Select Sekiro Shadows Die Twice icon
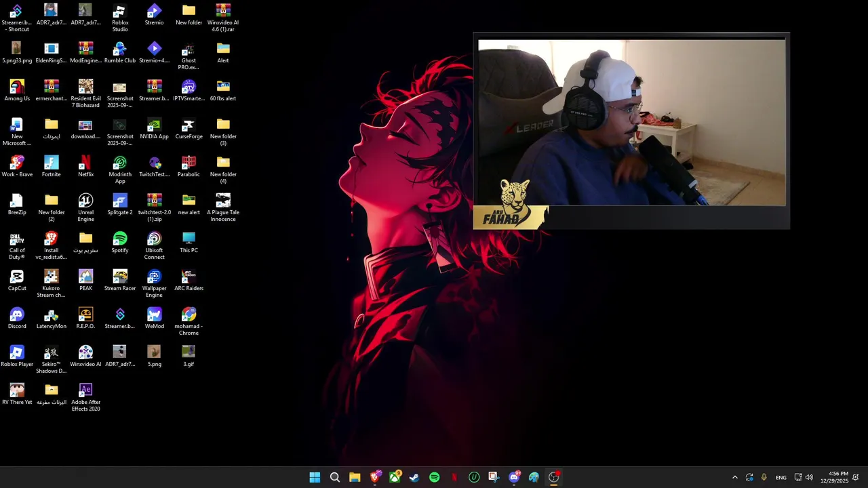Image resolution: width=868 pixels, height=488 pixels. click(x=51, y=359)
